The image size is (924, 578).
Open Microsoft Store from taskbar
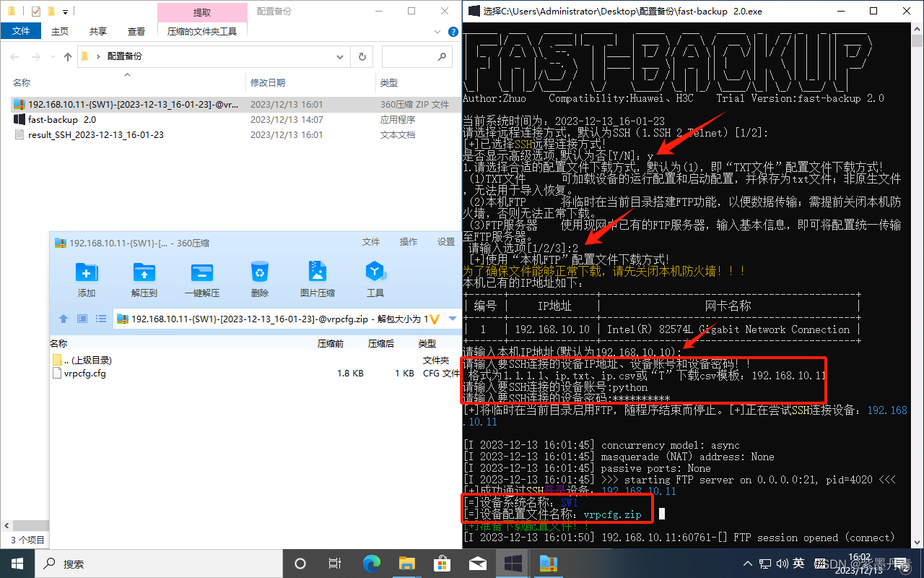[442, 564]
